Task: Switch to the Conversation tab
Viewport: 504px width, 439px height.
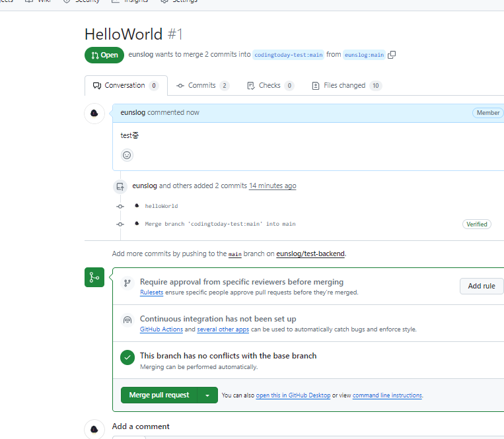Action: (x=126, y=85)
